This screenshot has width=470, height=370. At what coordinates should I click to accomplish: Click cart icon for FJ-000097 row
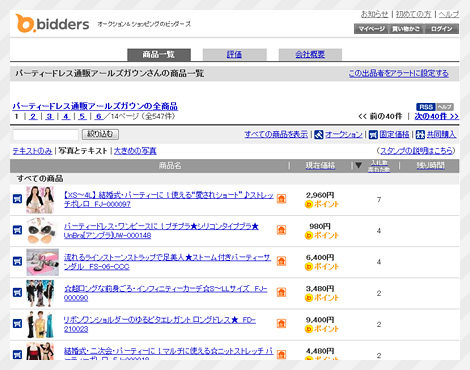[17, 199]
